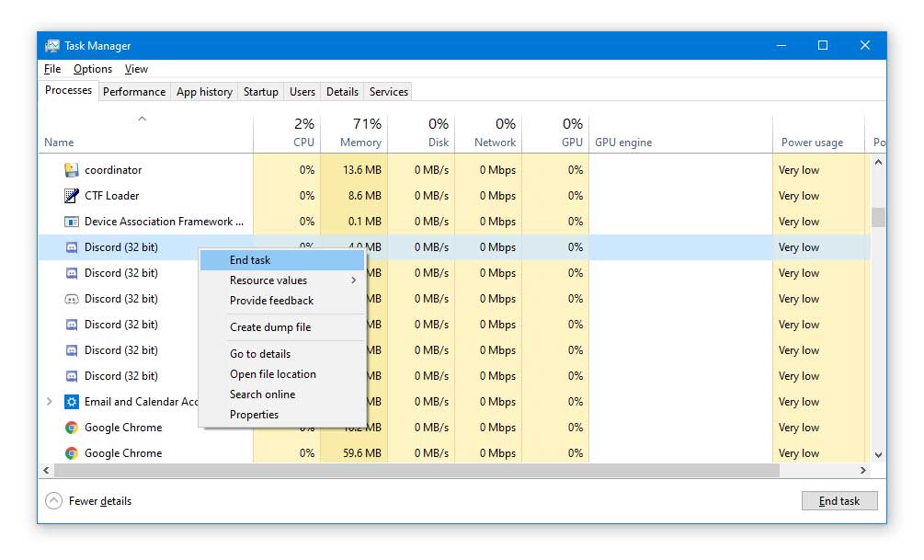Screen dimensions: 924x560
Task: Click the Email and Calendar gear icon
Action: tap(72, 402)
